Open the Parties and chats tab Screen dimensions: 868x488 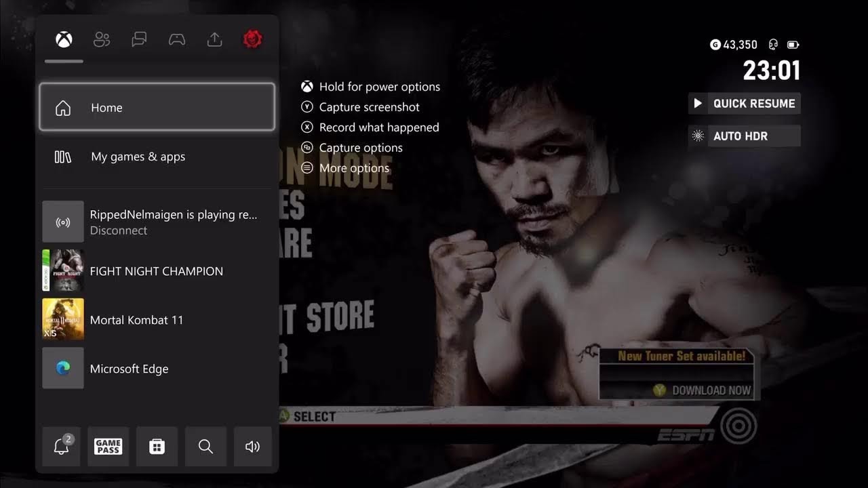(x=139, y=40)
